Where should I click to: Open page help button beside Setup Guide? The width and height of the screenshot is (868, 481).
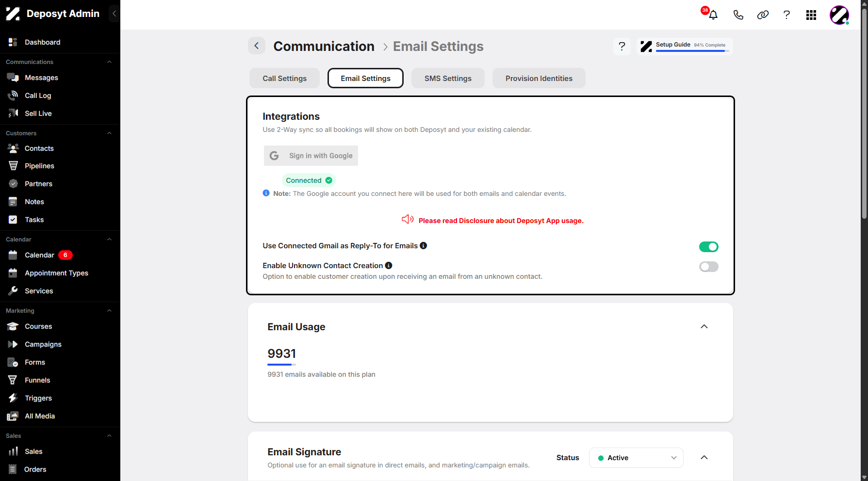point(622,47)
